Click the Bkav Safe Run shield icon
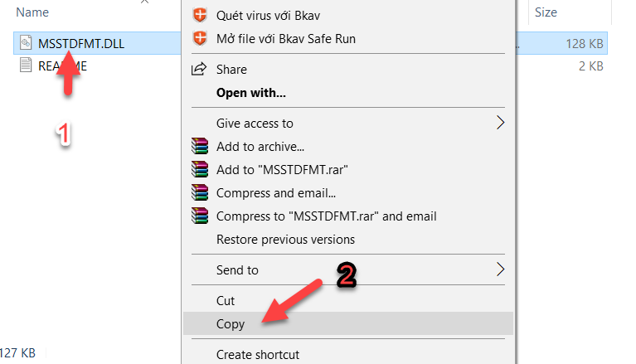Screen dimensions: 636x364 pyautogui.click(x=199, y=38)
